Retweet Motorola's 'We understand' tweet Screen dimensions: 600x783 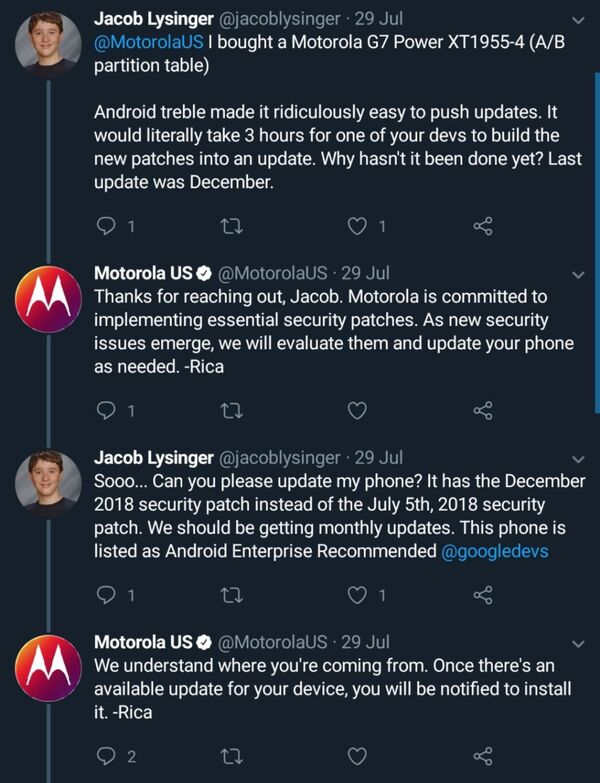pyautogui.click(x=231, y=755)
